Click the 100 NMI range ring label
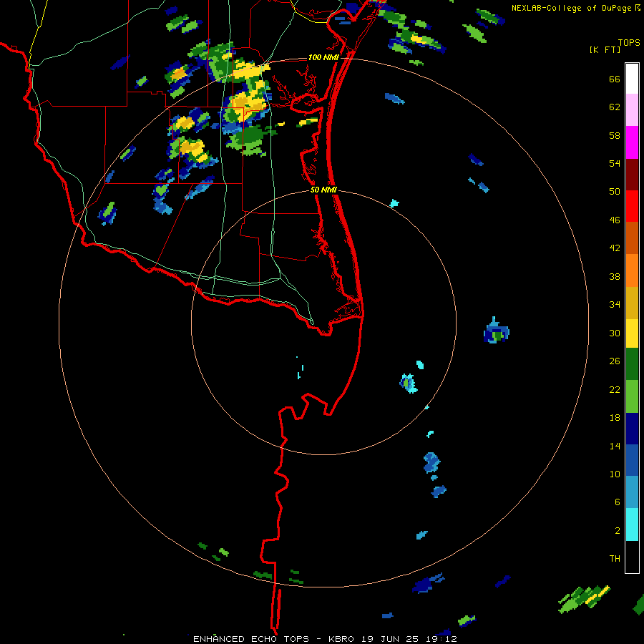The image size is (644, 644). 323,57
